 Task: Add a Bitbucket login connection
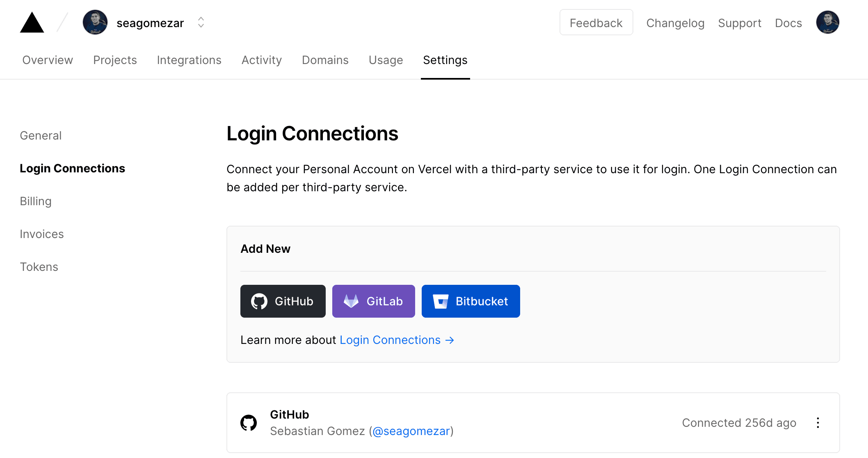(471, 301)
